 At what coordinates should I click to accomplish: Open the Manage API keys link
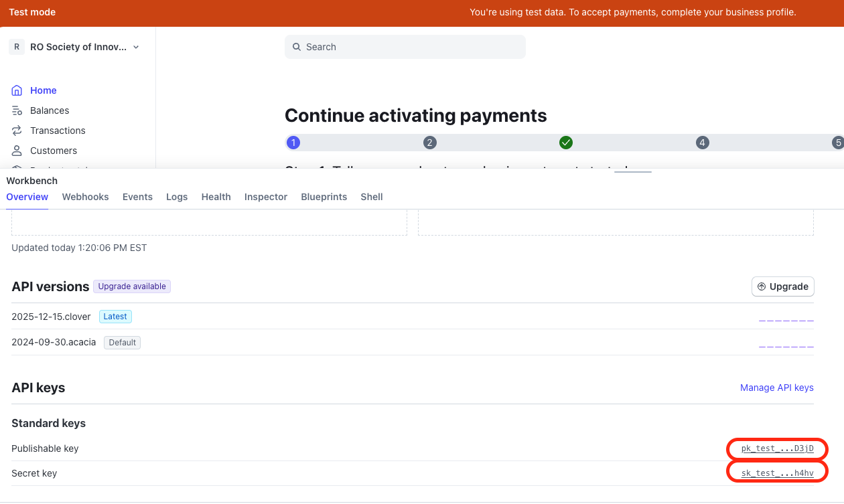point(777,388)
